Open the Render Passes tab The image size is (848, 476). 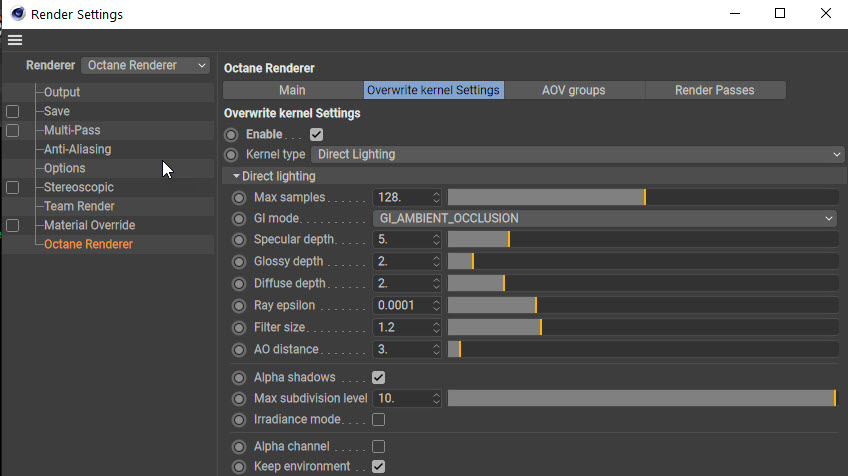[x=714, y=90]
